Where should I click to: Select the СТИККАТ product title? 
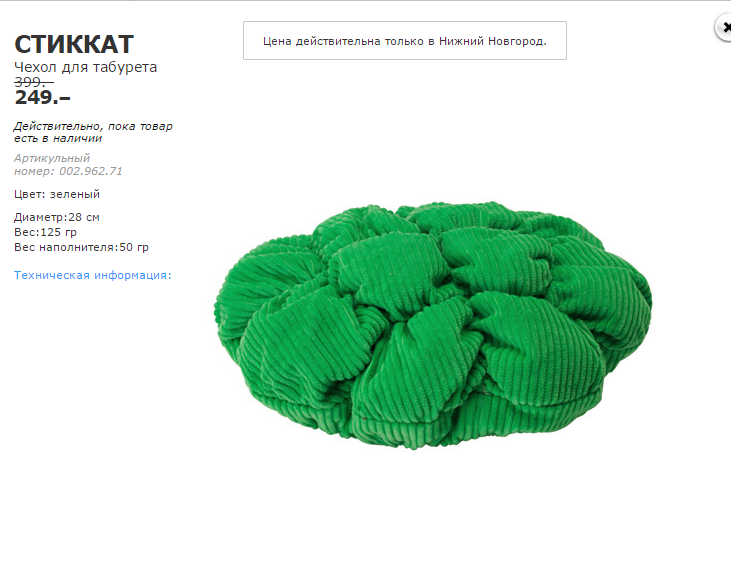coord(74,45)
